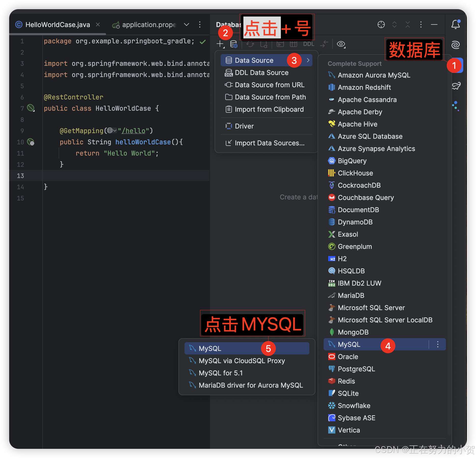Choose CockroachDB data source

[385, 185]
